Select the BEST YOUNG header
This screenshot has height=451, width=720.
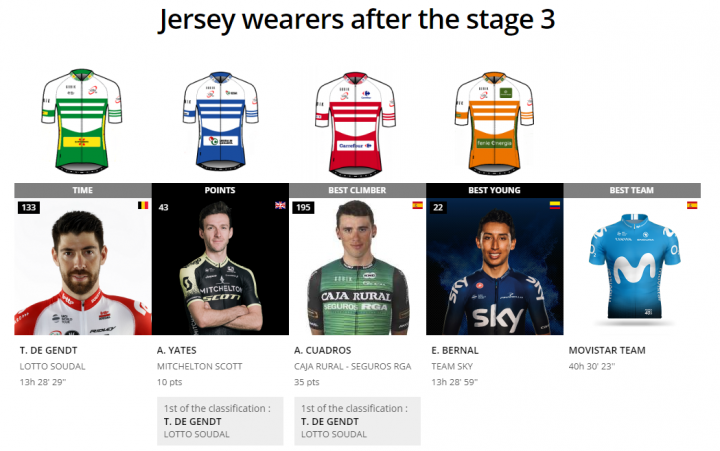(x=495, y=190)
